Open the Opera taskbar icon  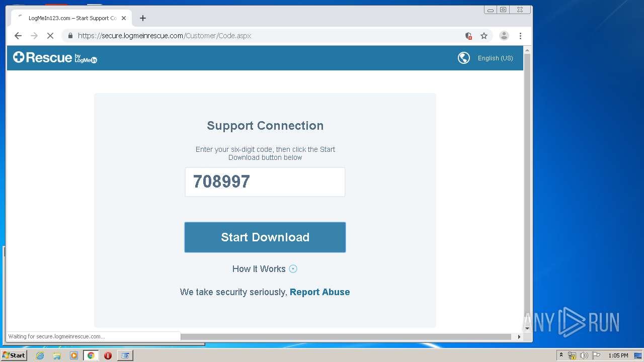pos(108,355)
